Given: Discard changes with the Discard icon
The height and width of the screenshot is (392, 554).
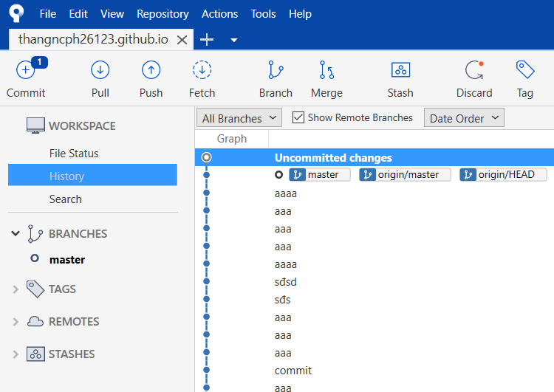Looking at the screenshot, I should click(474, 70).
